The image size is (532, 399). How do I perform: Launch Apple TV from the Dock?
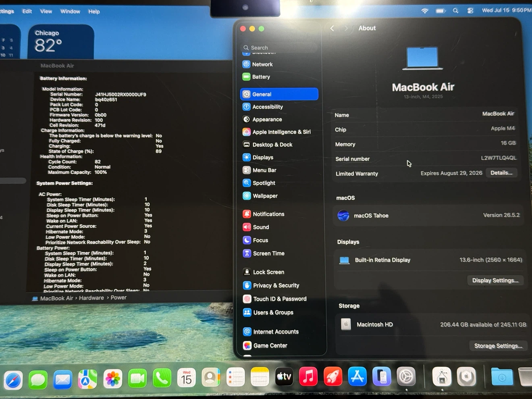pos(284,377)
